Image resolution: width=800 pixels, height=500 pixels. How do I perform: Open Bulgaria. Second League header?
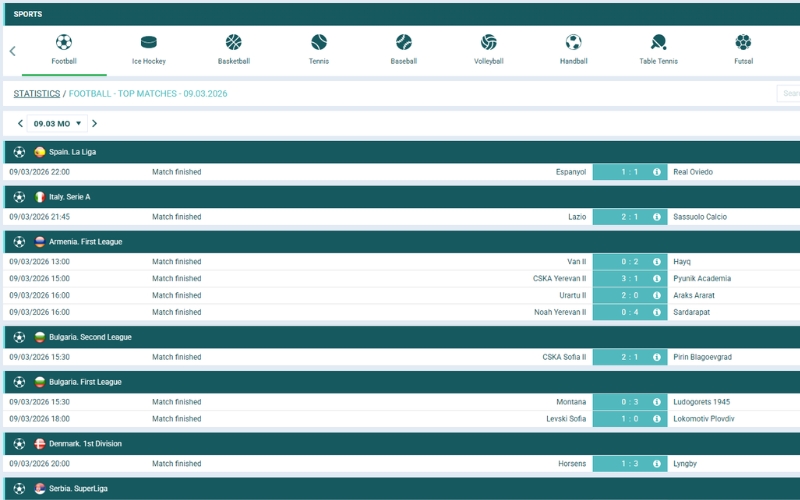point(402,337)
